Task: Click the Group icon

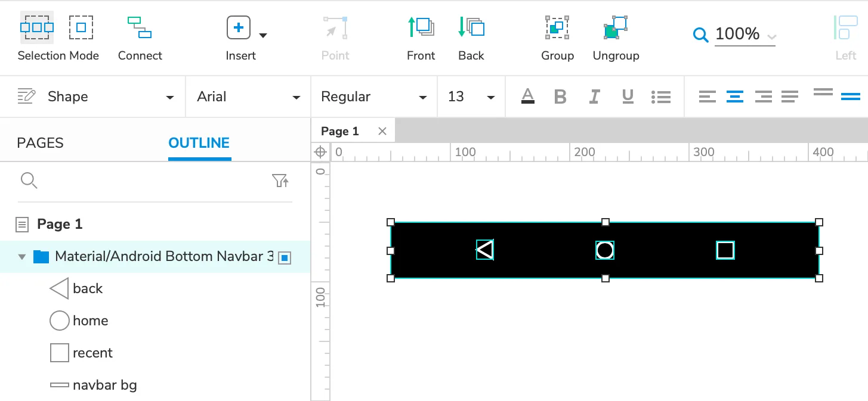Action: (x=557, y=28)
